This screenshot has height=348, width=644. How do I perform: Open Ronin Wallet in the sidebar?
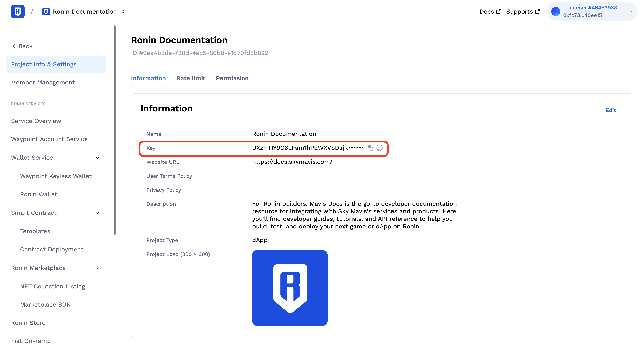coord(39,194)
